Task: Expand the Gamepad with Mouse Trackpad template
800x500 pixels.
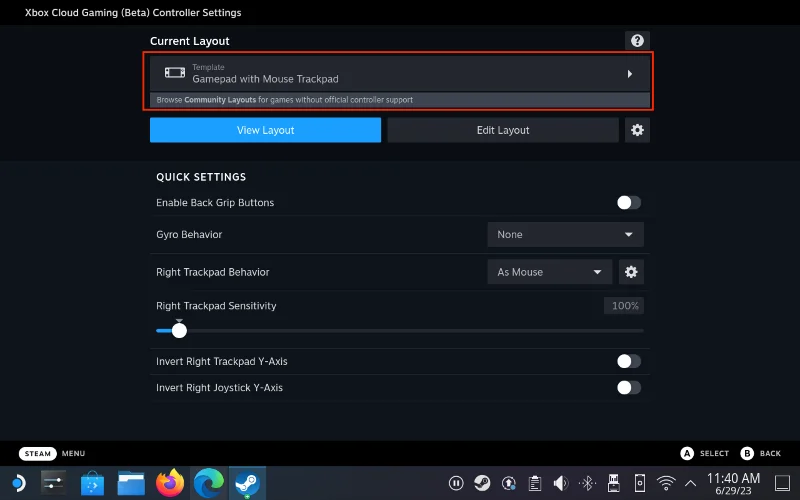Action: coord(400,73)
